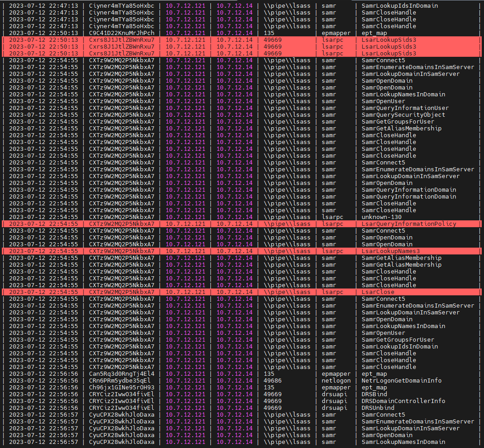
Task: Select the highlighted LsarQueryInformationPolicy operation
Action: 409,224
